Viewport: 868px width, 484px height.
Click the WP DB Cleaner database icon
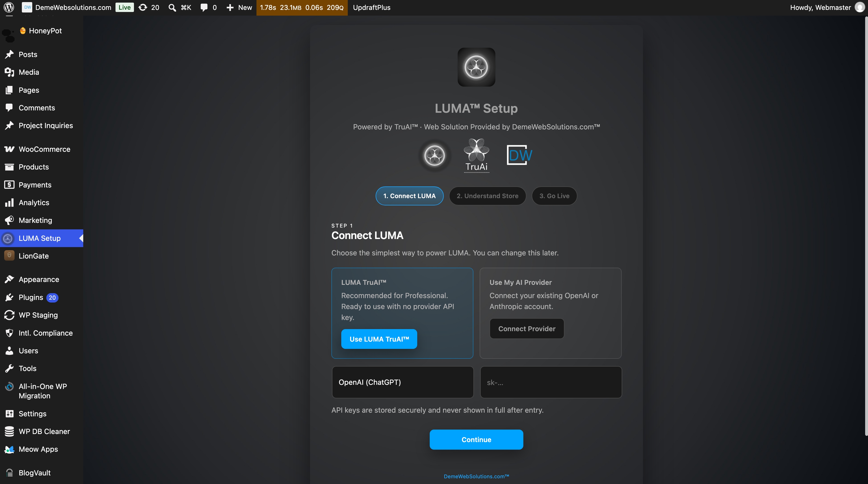(x=9, y=431)
